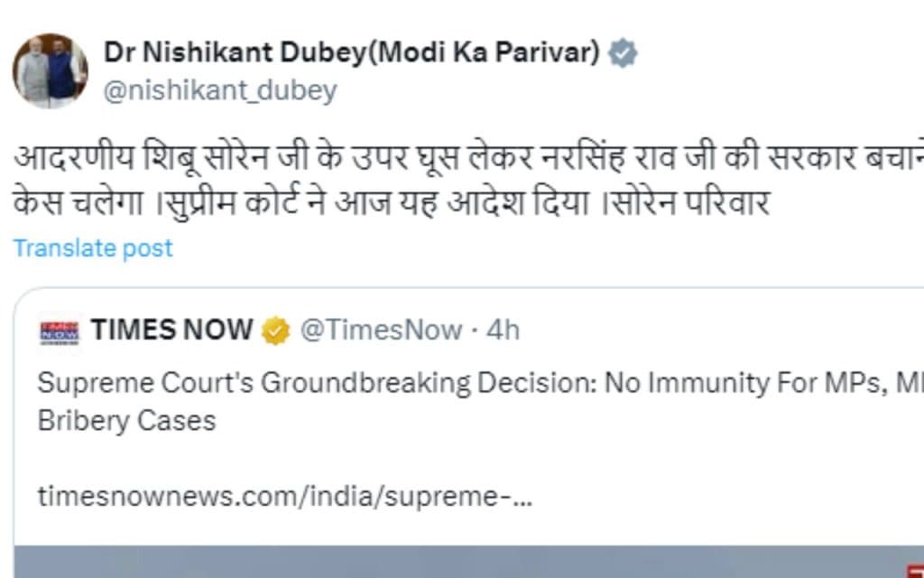Open the timesnownews.com article link

(x=284, y=498)
